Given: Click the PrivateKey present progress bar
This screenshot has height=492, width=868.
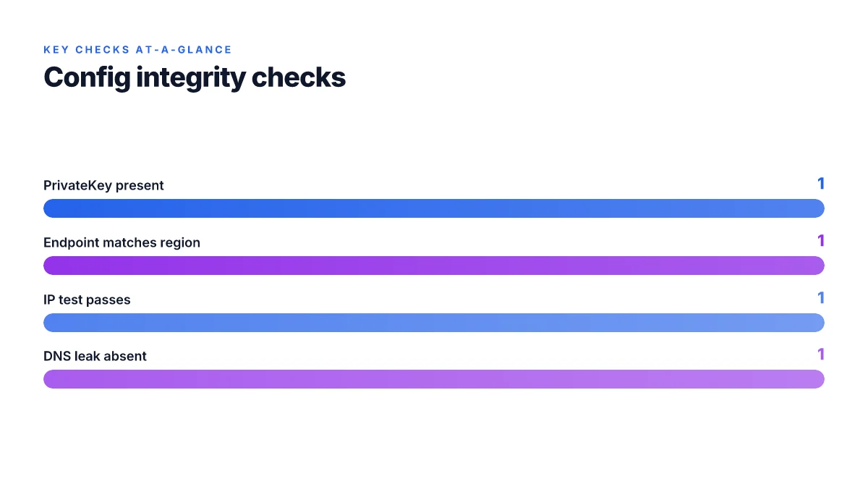Looking at the screenshot, I should 434,208.
